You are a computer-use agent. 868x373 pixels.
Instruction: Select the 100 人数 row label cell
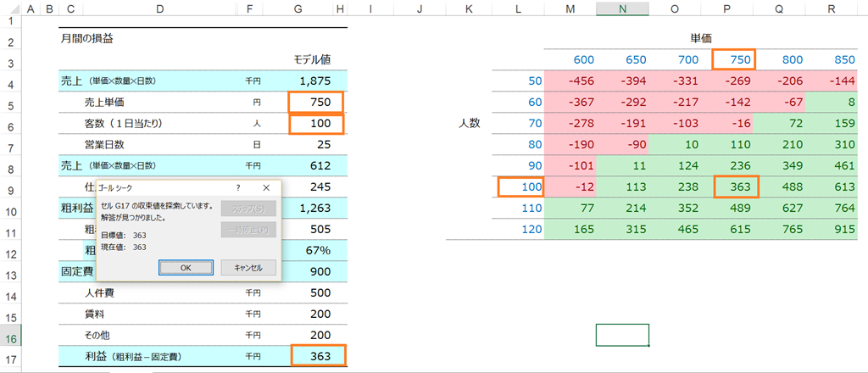[x=520, y=187]
